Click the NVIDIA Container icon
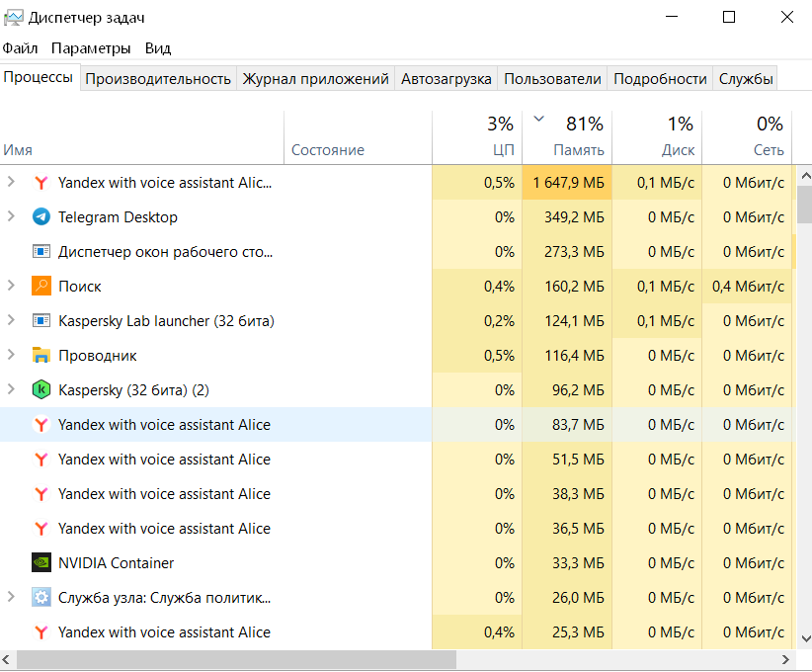Screen dimensions: 812x672 coord(41,563)
